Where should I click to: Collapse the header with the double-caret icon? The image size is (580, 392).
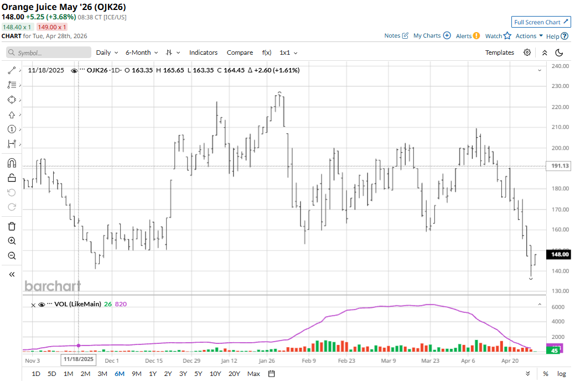(545, 53)
